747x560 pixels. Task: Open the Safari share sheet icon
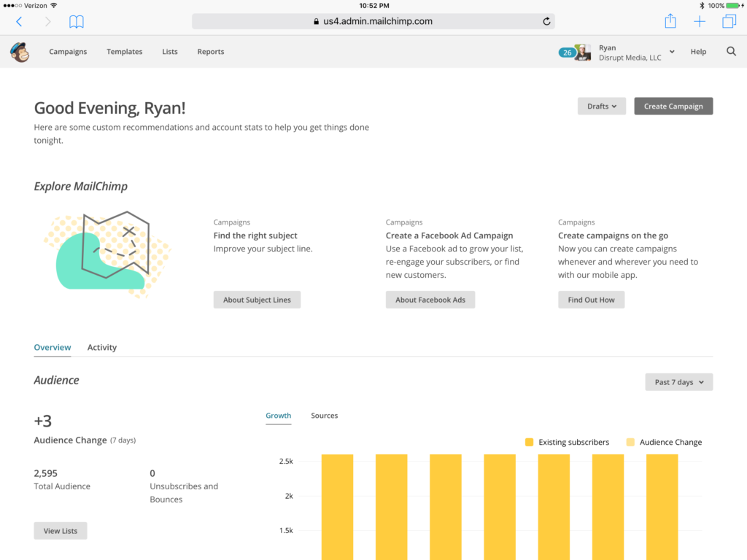670,21
